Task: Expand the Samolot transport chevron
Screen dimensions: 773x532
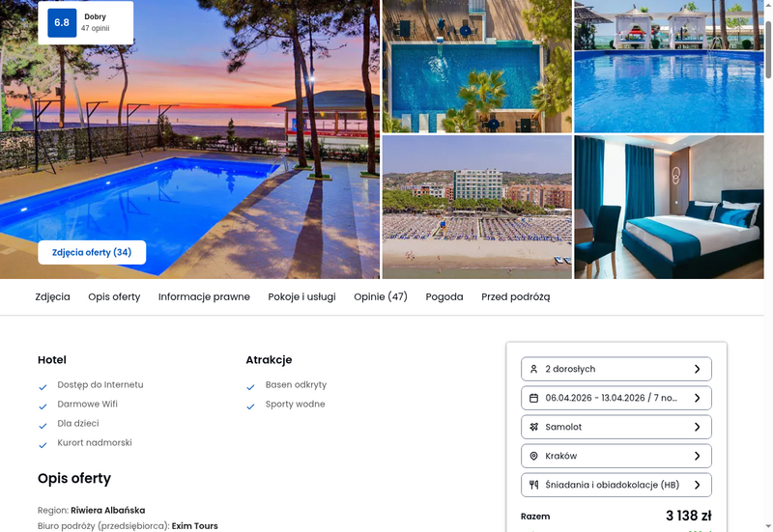Action: [697, 427]
